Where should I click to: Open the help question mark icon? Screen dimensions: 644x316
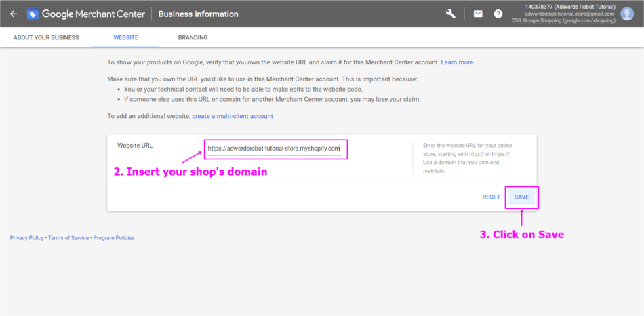(498, 14)
